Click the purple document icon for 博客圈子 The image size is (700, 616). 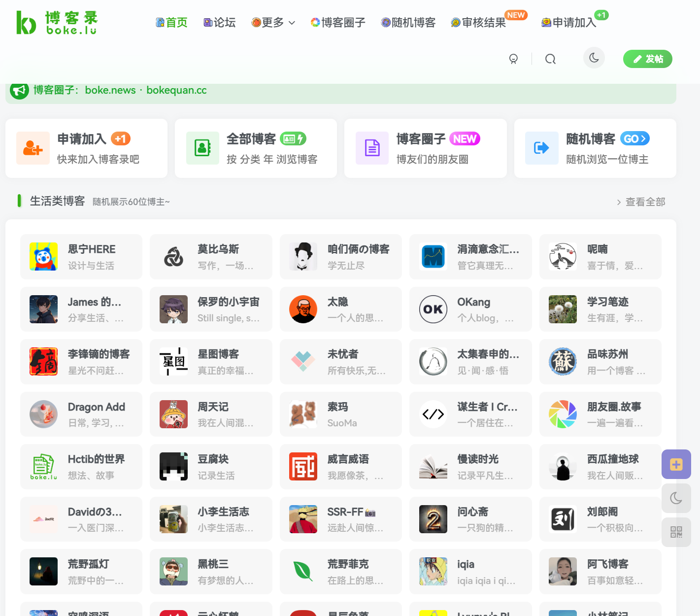tap(372, 148)
